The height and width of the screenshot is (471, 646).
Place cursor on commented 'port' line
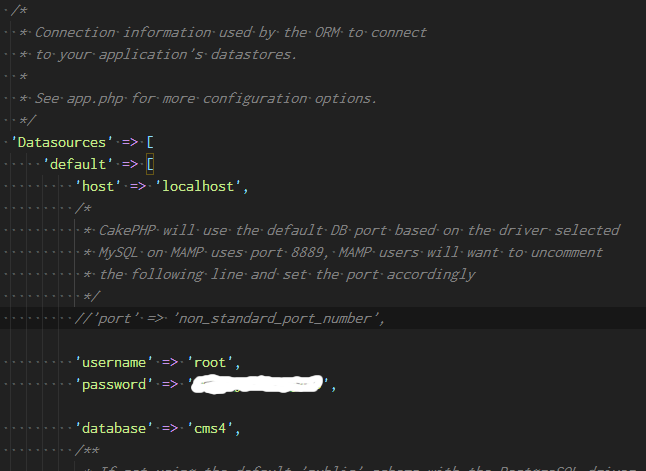pyautogui.click(x=230, y=318)
